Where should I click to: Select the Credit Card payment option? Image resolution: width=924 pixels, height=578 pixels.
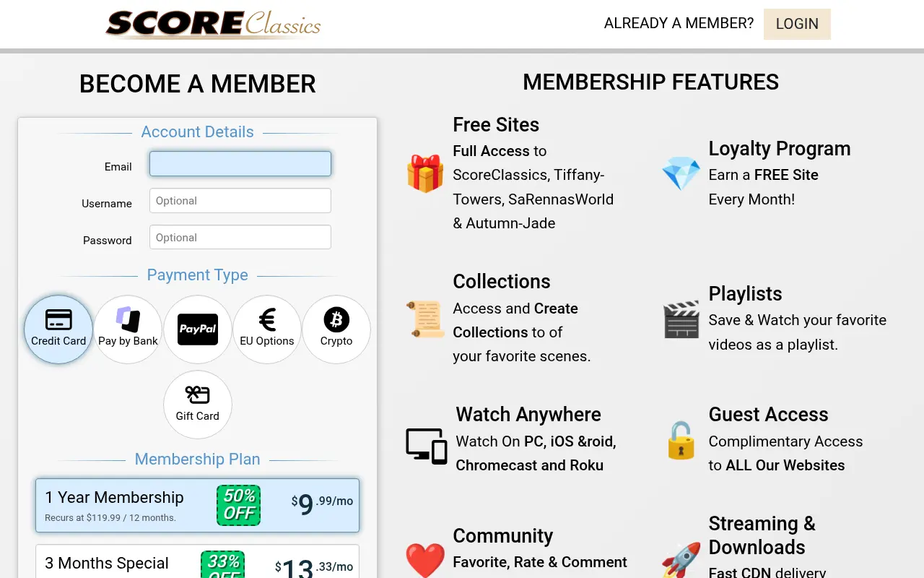coord(58,329)
